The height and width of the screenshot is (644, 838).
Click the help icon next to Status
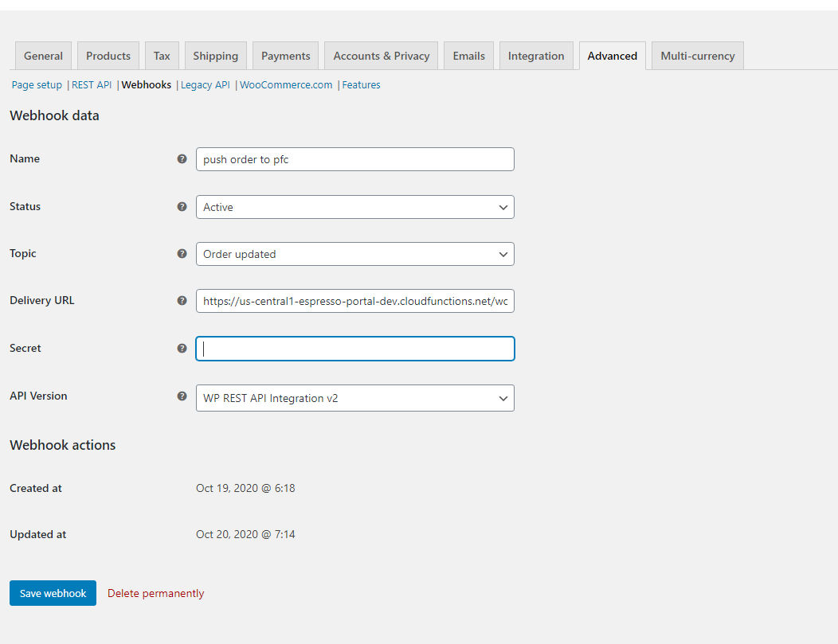[x=182, y=206]
